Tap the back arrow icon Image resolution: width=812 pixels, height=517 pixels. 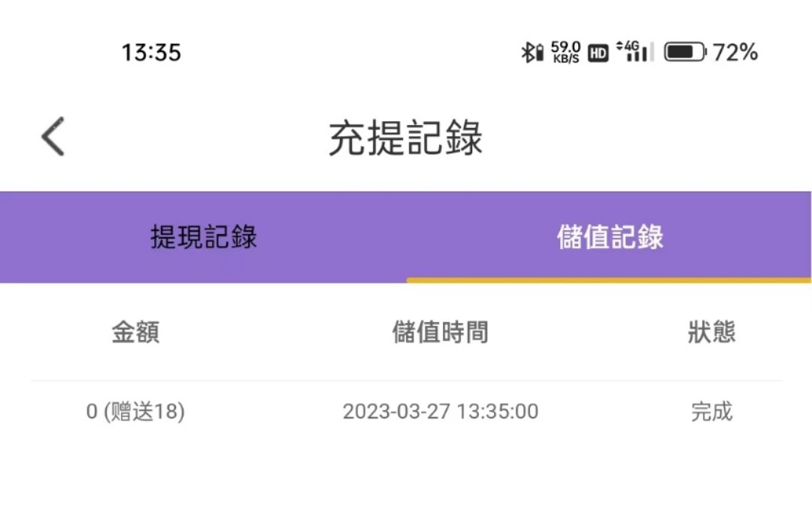(53, 137)
